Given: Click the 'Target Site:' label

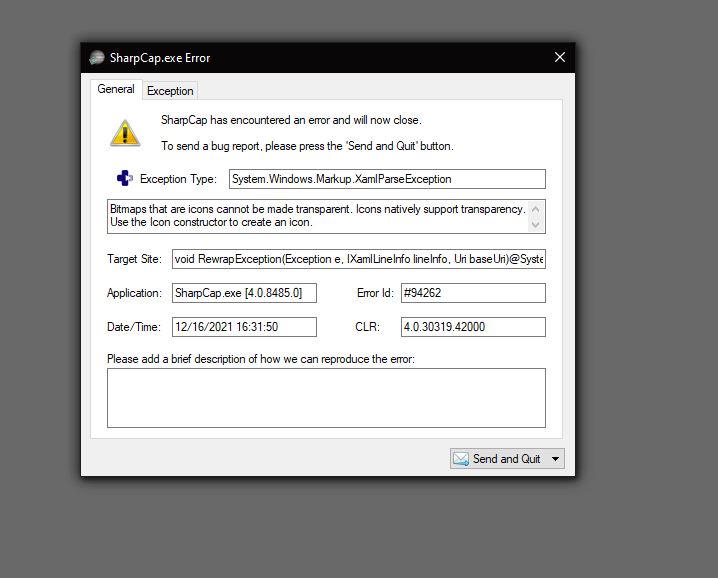Looking at the screenshot, I should click(x=134, y=259).
